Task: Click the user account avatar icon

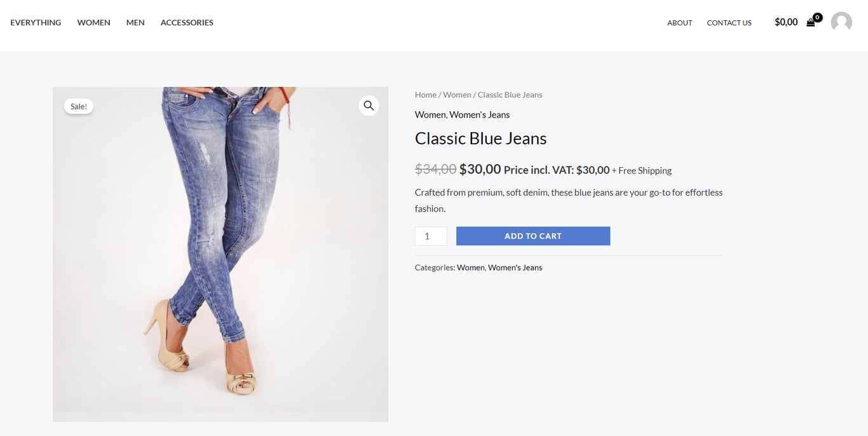Action: [841, 22]
